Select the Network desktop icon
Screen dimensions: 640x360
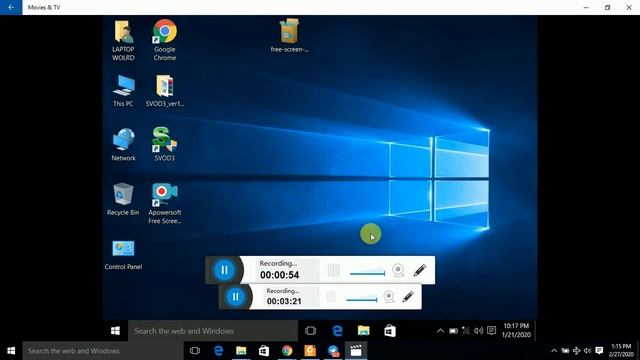[x=123, y=144]
